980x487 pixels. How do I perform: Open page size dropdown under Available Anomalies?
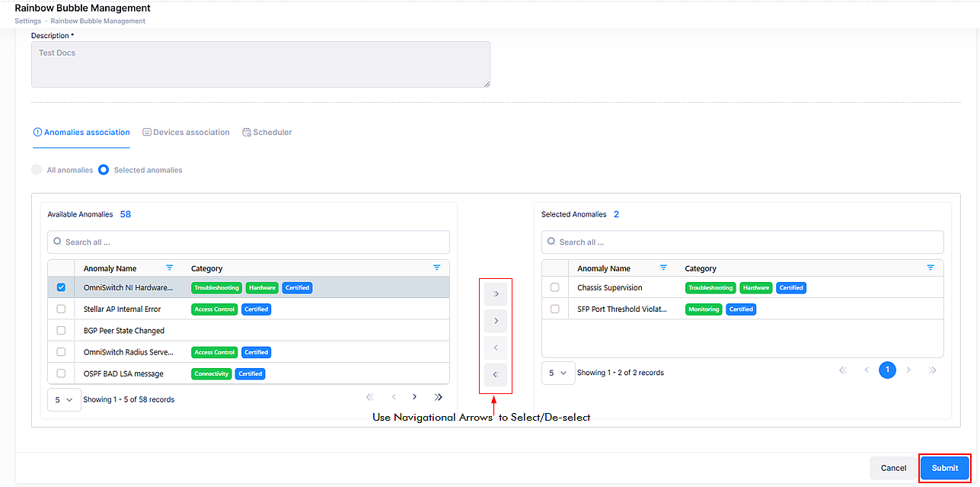click(64, 399)
